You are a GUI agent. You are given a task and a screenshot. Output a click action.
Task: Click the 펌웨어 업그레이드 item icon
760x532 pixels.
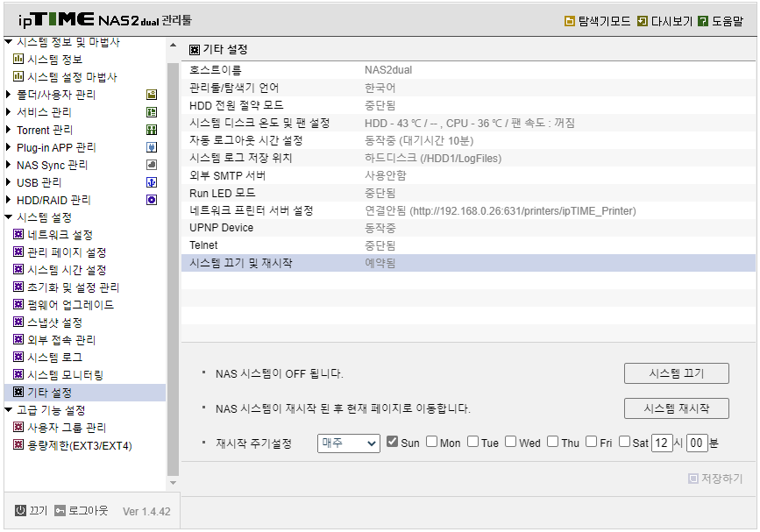pos(18,304)
